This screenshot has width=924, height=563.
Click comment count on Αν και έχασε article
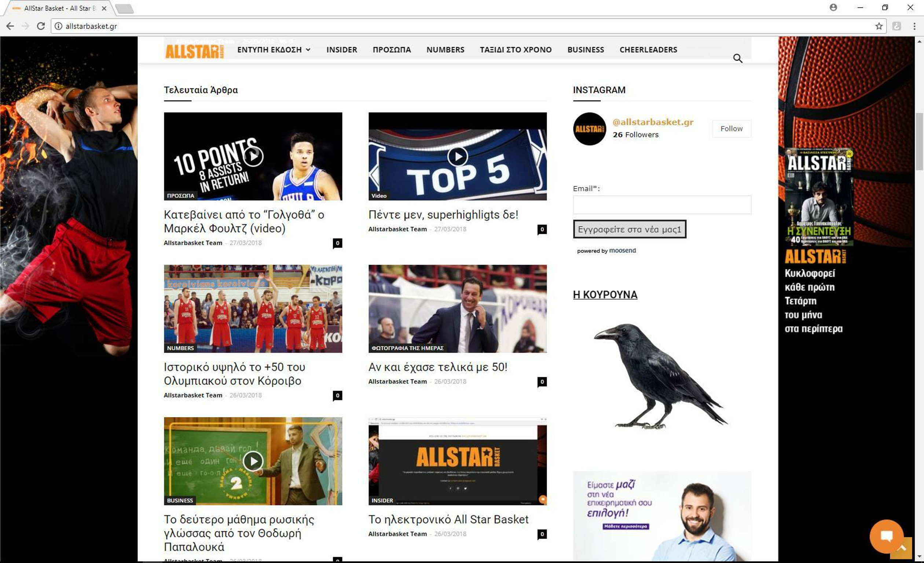tap(542, 381)
